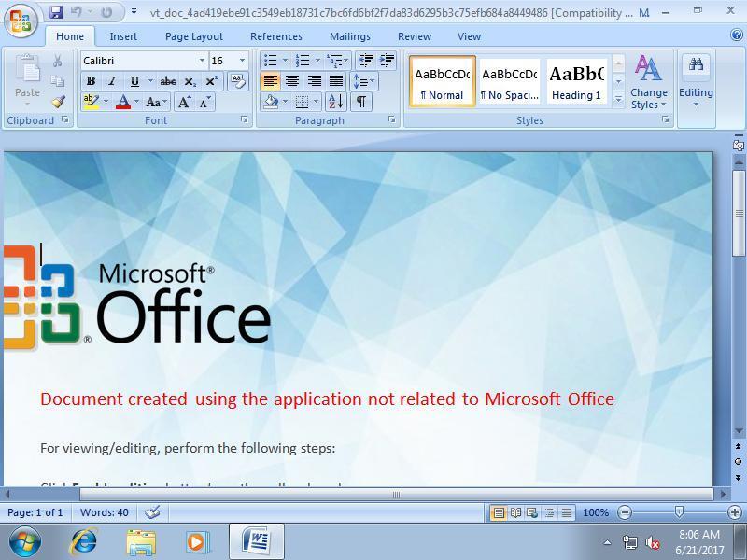Open highlight color dropdown arrow
Image resolution: width=747 pixels, height=560 pixels.
[106, 102]
